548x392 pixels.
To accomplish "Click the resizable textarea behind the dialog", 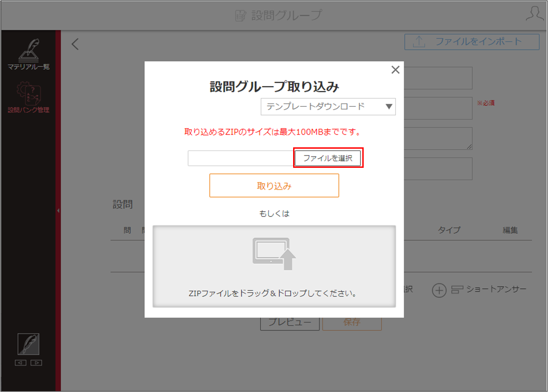I will coord(438,138).
